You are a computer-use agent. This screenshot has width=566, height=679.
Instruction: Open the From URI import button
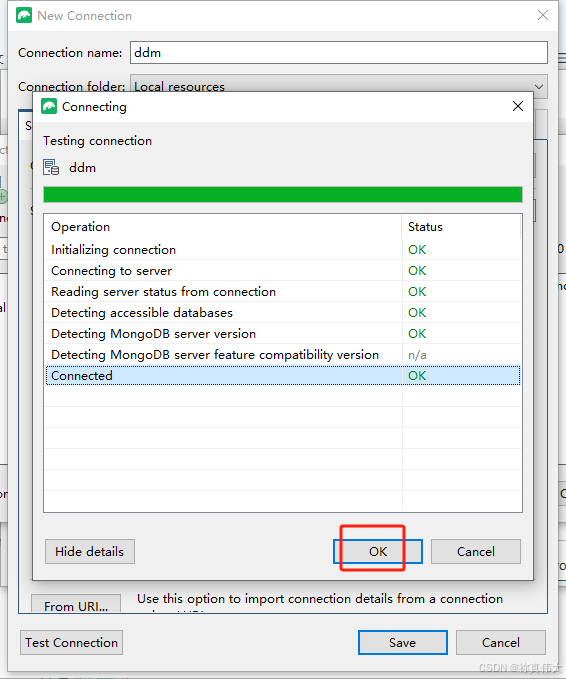76,604
